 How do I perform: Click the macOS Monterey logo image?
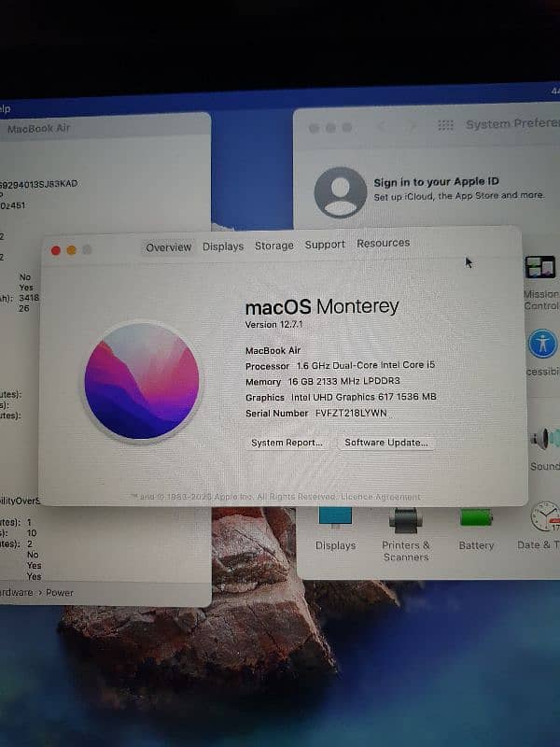pyautogui.click(x=142, y=381)
